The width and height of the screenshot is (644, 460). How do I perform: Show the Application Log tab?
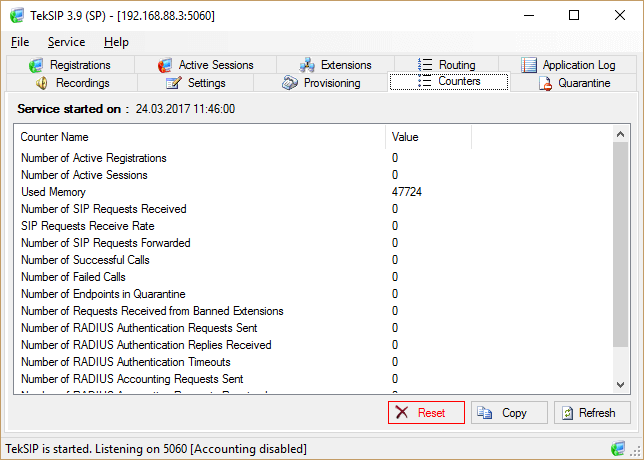568,65
